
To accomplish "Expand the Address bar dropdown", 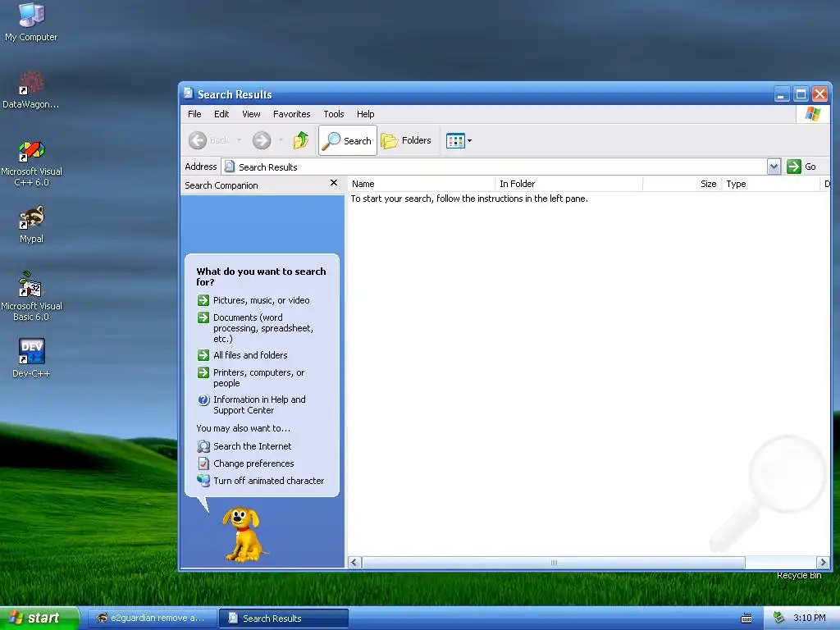I will (x=774, y=167).
